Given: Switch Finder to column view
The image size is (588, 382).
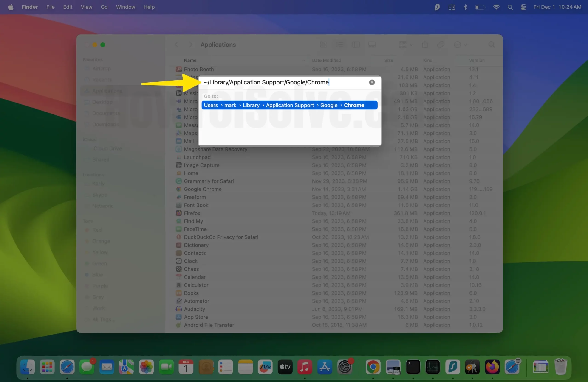Looking at the screenshot, I should [356, 45].
